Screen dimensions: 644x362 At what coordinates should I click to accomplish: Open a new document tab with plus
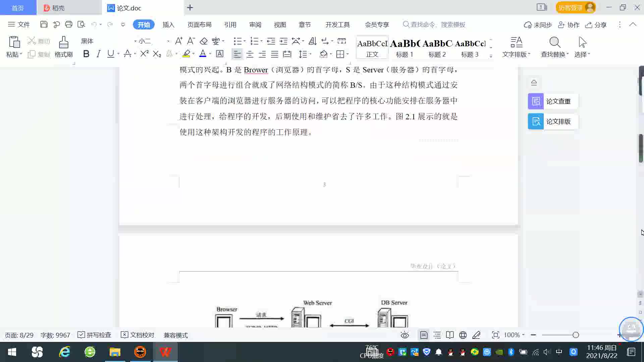(190, 7)
